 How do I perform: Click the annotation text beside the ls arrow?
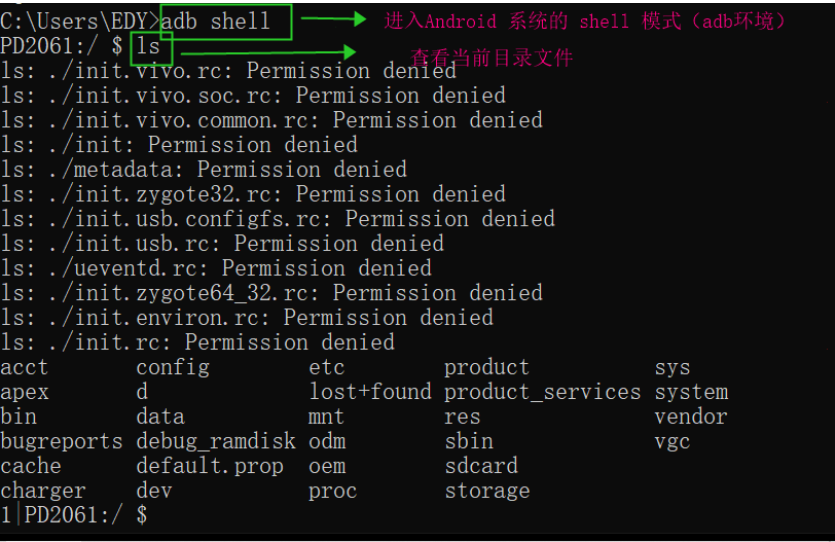pyautogui.click(x=491, y=58)
